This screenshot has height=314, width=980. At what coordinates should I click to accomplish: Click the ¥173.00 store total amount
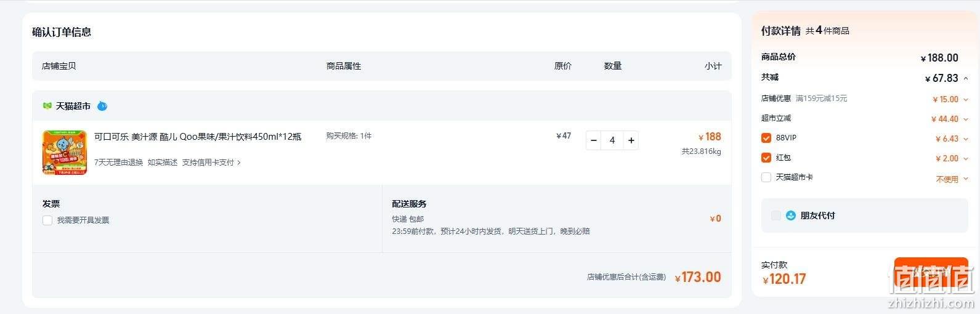698,278
